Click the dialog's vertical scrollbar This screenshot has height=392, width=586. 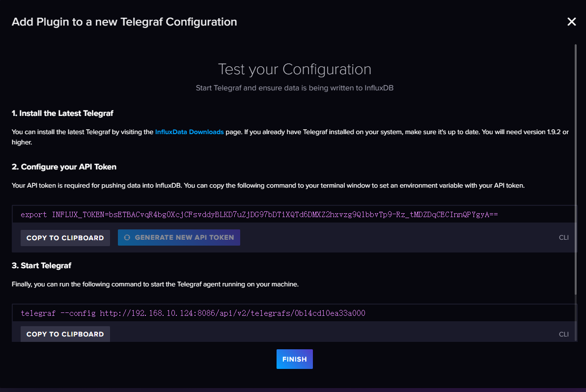click(x=575, y=167)
